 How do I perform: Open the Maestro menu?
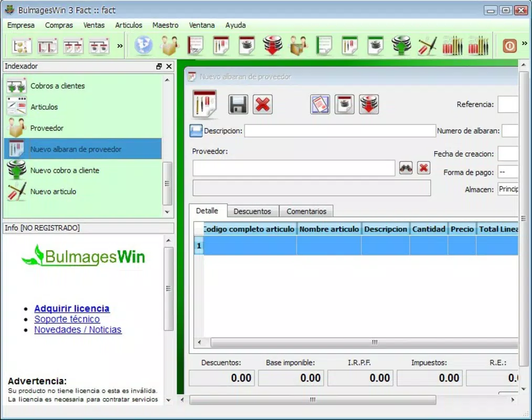[x=165, y=25]
